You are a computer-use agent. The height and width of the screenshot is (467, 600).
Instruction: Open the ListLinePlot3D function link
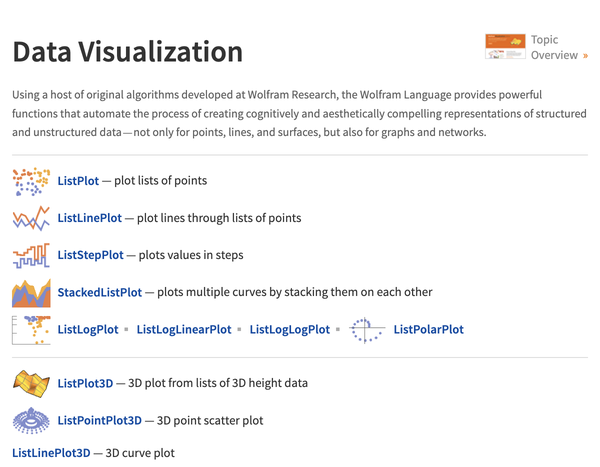[51, 453]
